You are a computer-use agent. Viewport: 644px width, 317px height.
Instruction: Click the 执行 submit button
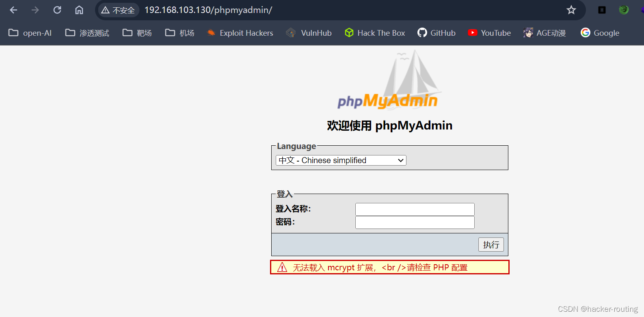[491, 245]
